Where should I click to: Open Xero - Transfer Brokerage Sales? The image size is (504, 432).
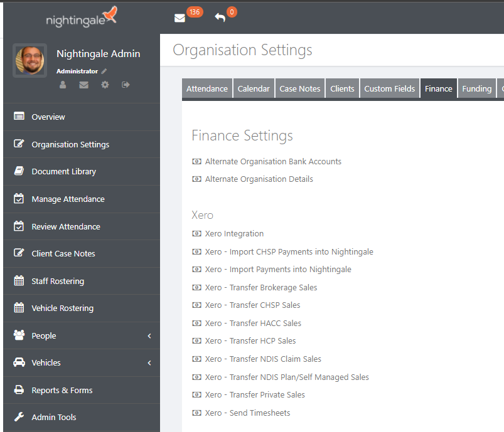click(x=261, y=287)
